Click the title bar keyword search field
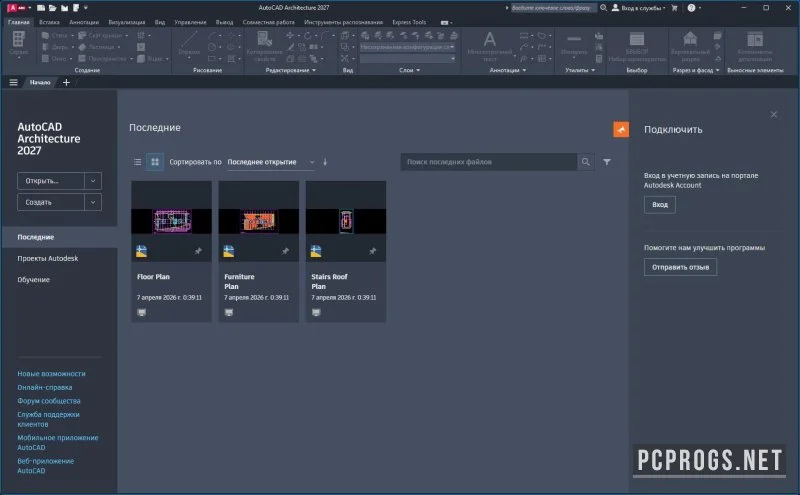The height and width of the screenshot is (495, 800). click(x=554, y=8)
